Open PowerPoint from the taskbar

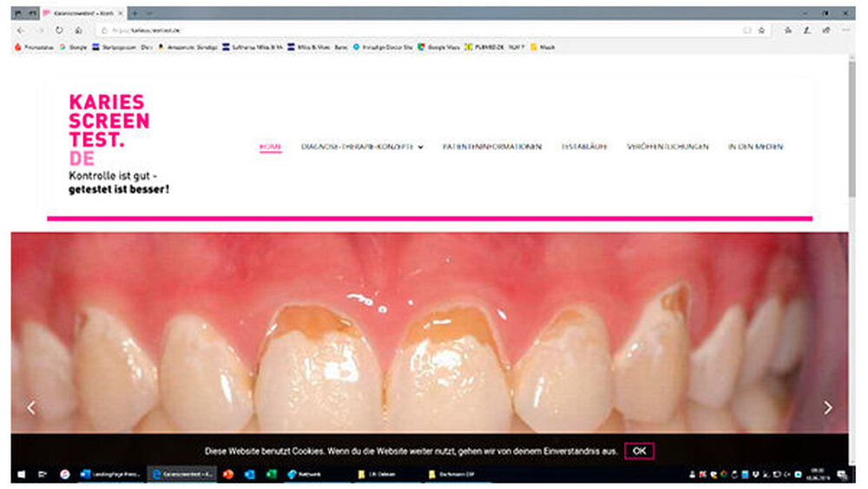(227, 474)
